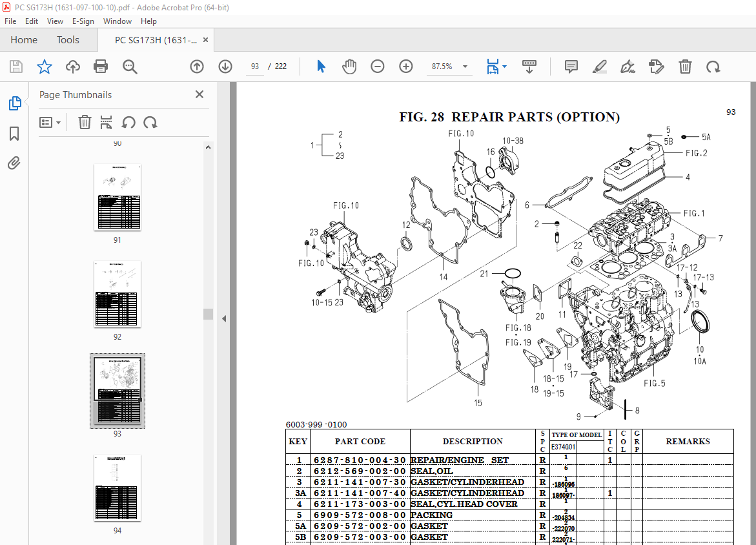Go to next page with down arrow
Screen dimensions: 756x545
225,67
